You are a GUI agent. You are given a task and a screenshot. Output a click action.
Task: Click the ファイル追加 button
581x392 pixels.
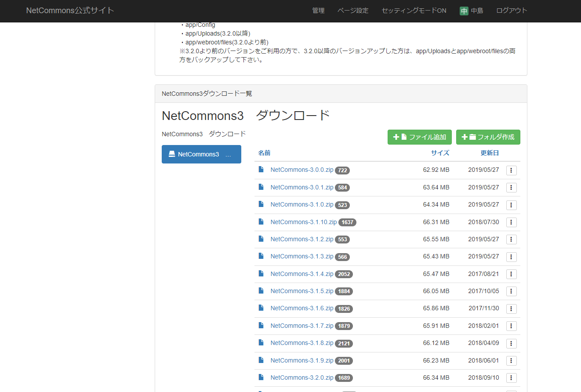click(x=420, y=137)
